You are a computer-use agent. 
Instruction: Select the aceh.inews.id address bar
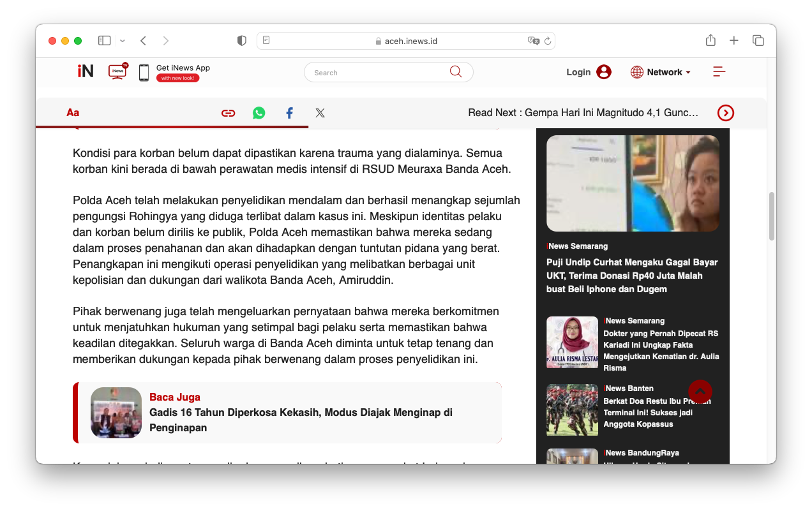click(x=406, y=41)
